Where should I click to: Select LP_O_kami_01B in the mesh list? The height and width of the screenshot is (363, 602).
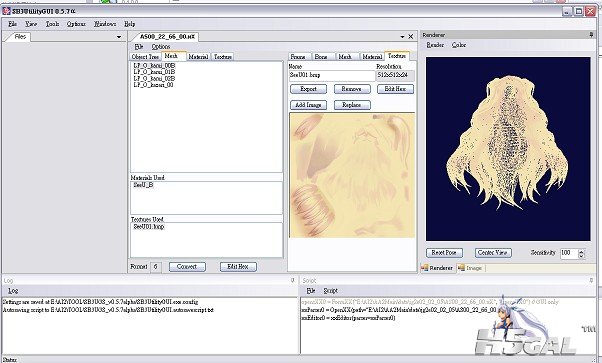click(154, 72)
